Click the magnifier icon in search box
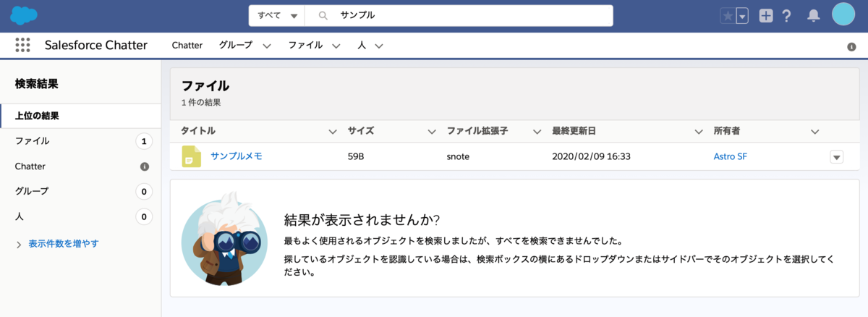The width and height of the screenshot is (868, 317). coord(323,15)
